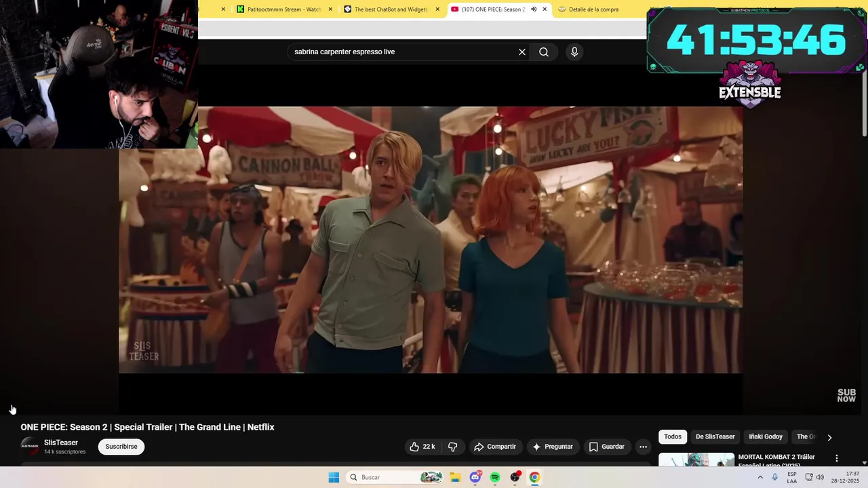Screen dimensions: 868x488
Task: Click the Windows taskbar Buscar search box
Action: [394, 477]
